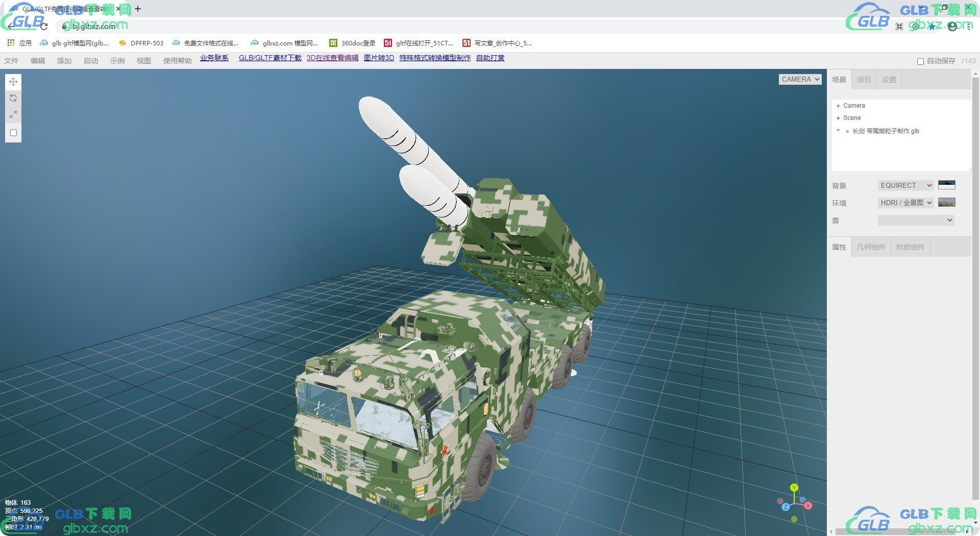Open the glbxz.com 模型网 bookmark
The height and width of the screenshot is (536, 980).
[x=284, y=43]
